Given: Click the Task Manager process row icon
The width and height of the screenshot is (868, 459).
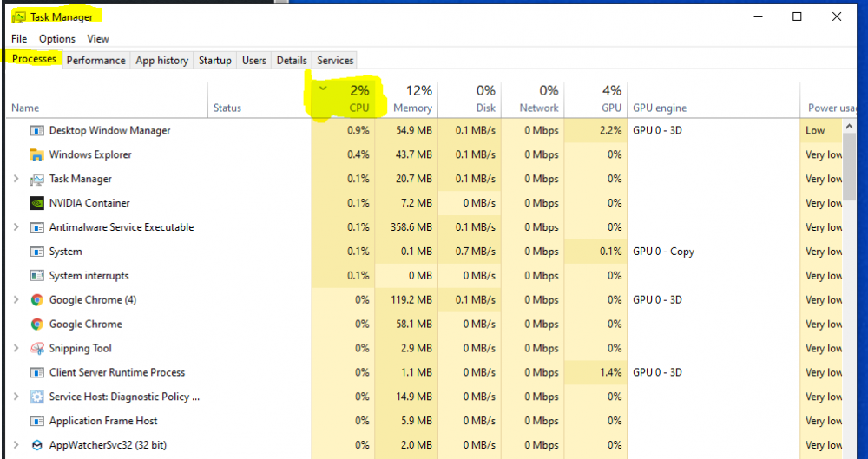Looking at the screenshot, I should [x=37, y=179].
